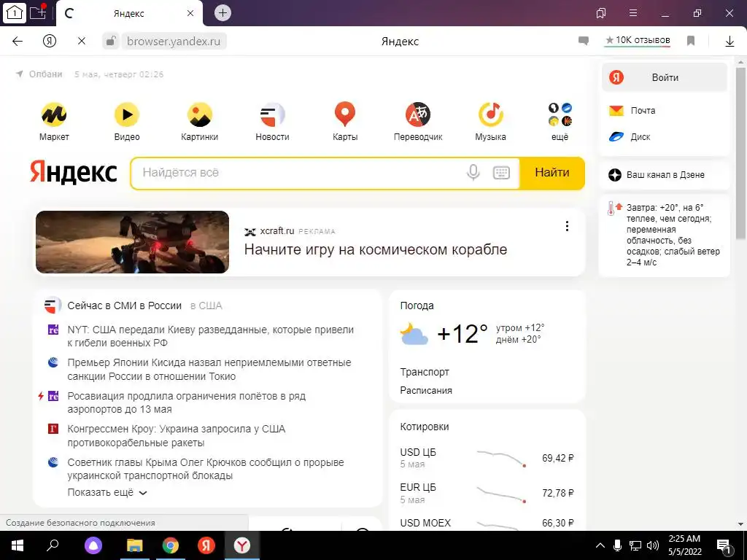Click the Найти search button
Screen dimensions: 747x560
[551, 172]
